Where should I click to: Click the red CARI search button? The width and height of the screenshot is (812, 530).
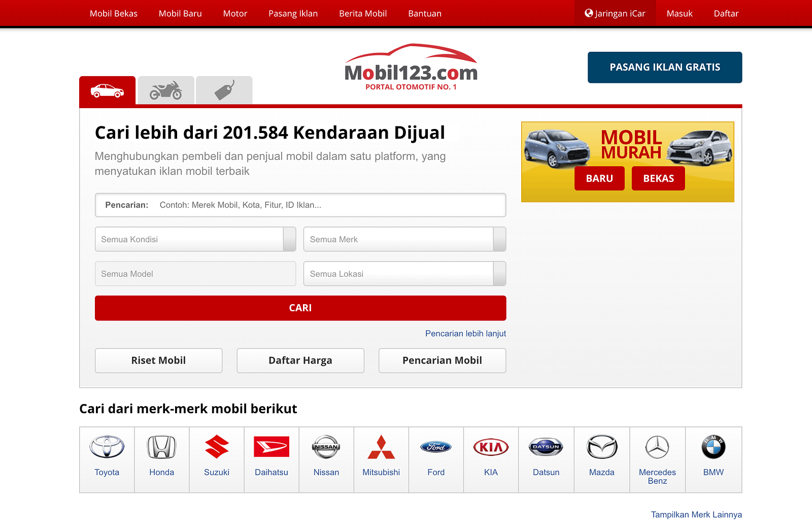point(300,308)
